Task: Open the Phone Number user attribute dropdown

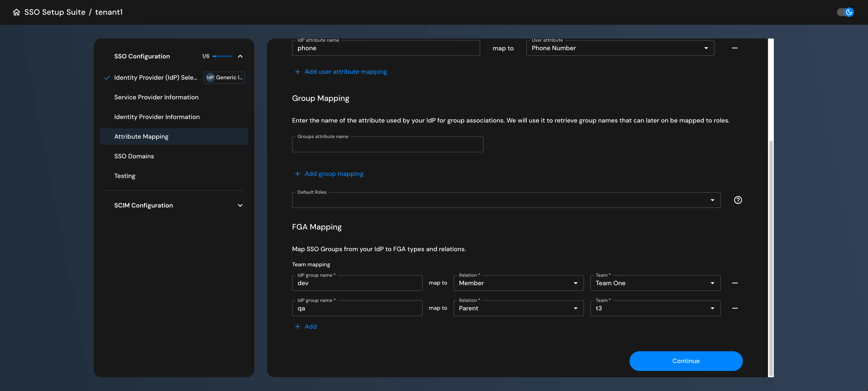Action: [620, 48]
